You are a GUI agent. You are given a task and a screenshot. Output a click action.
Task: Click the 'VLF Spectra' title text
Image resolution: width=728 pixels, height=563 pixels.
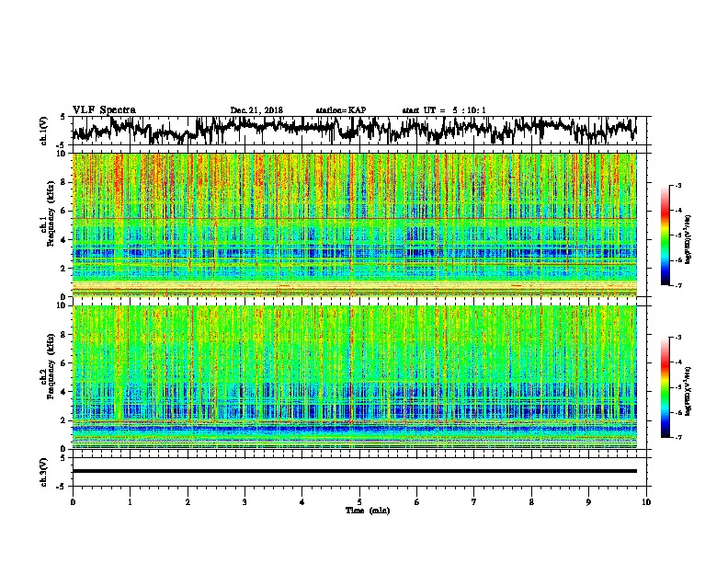[104, 110]
